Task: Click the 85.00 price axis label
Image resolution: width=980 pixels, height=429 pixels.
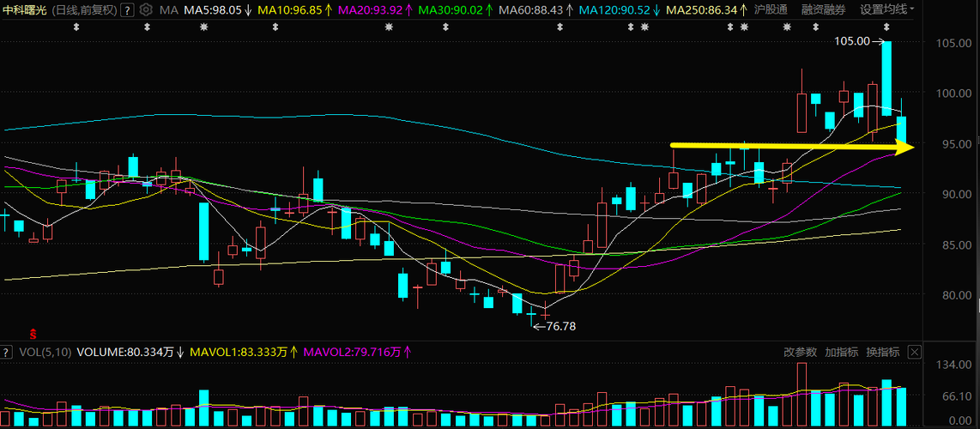Action: tap(959, 245)
